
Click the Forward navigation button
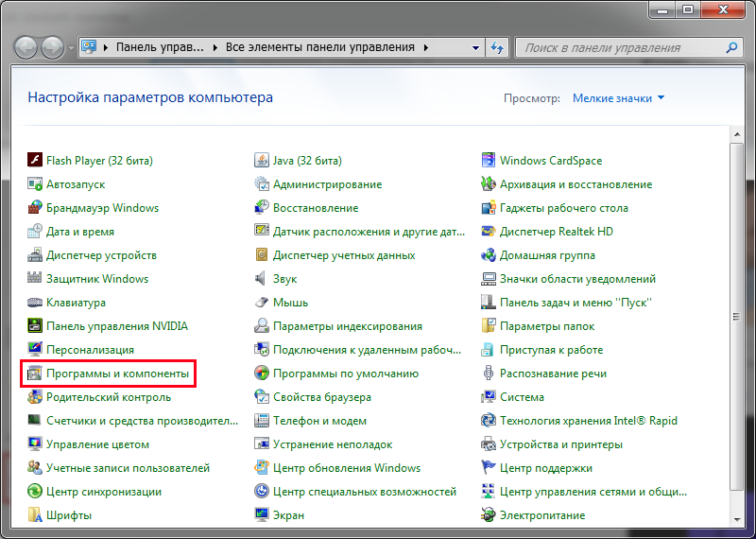pyautogui.click(x=53, y=48)
